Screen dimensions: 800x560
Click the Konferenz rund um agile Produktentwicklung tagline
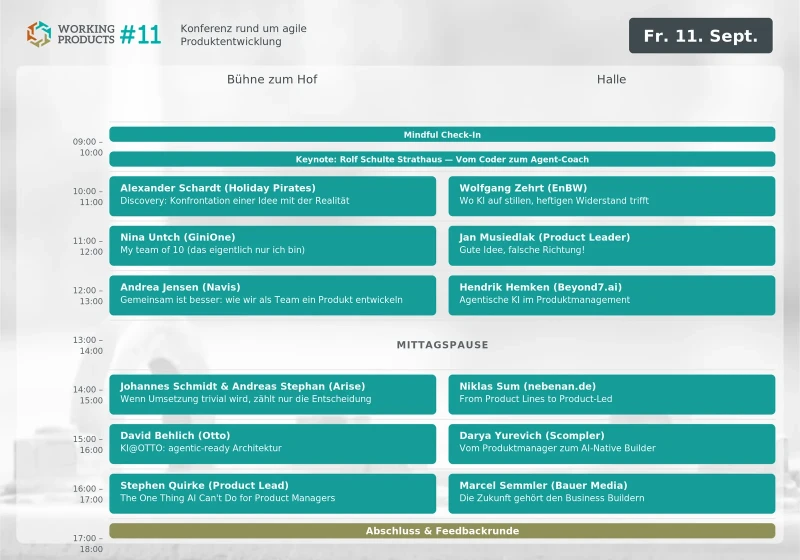pyautogui.click(x=243, y=35)
